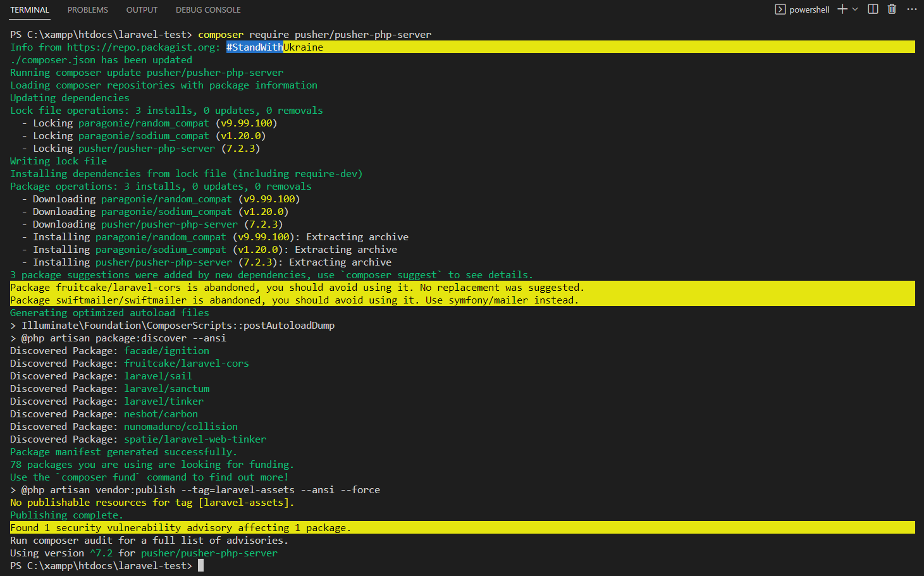Switch to the OUTPUT tab
The image size is (924, 576).
142,10
